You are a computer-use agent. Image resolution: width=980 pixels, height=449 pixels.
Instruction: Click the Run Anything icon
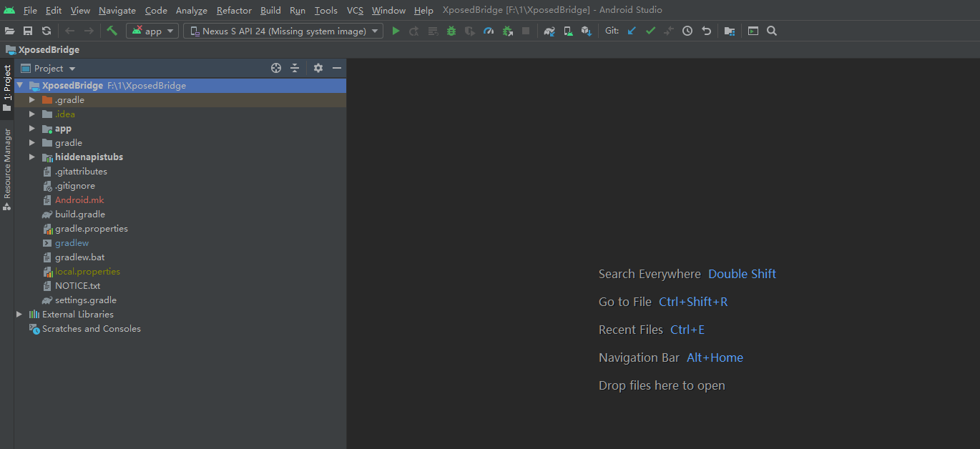[x=753, y=31]
